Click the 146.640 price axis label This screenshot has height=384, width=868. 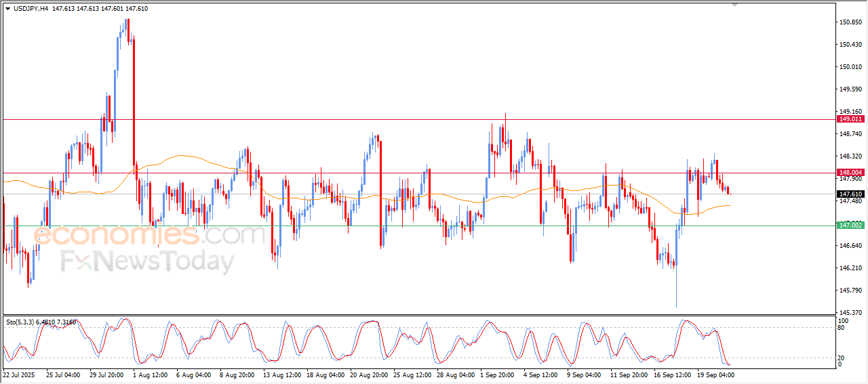click(x=850, y=246)
